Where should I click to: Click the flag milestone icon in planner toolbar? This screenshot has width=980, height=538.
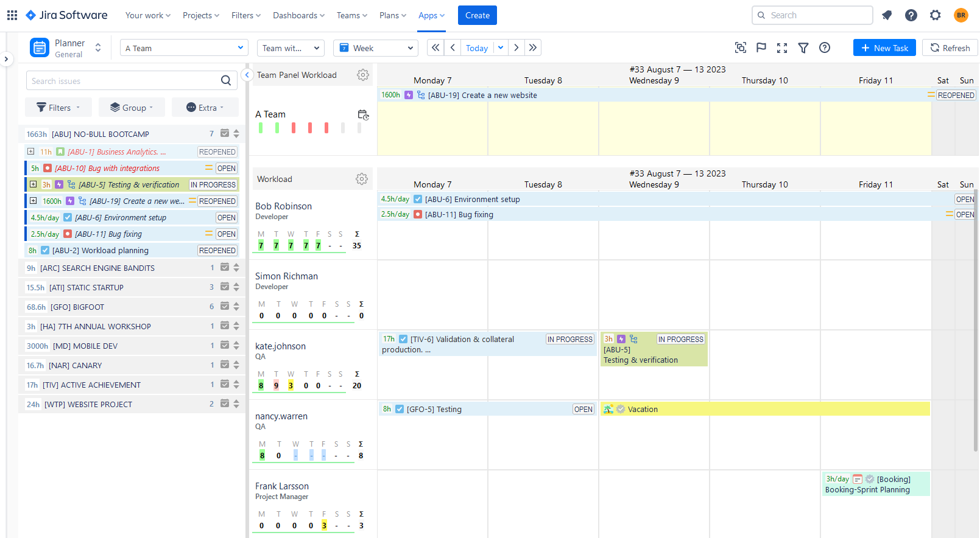coord(761,47)
